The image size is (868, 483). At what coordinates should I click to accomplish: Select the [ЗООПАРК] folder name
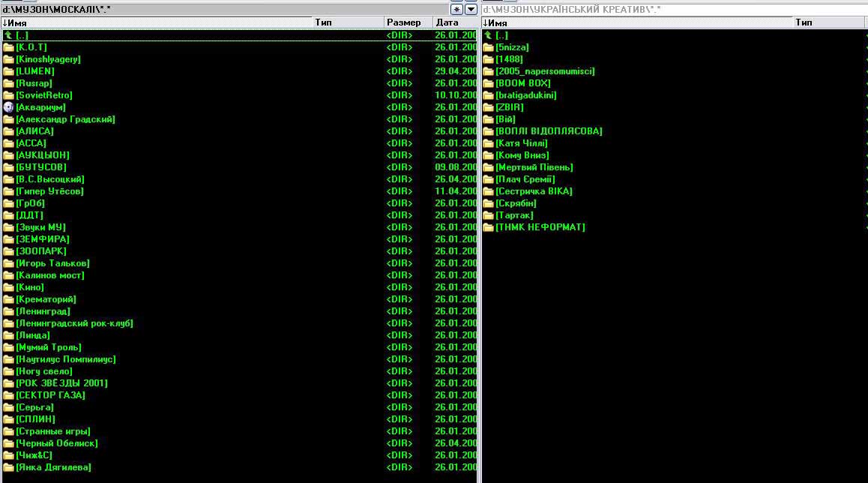coord(41,251)
